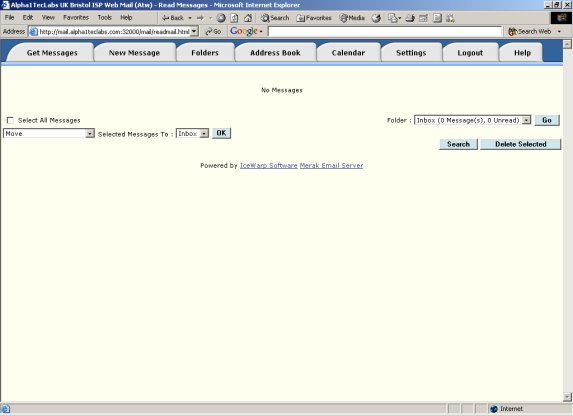The width and height of the screenshot is (573, 416).
Task: Open the New Message tab
Action: click(x=134, y=53)
